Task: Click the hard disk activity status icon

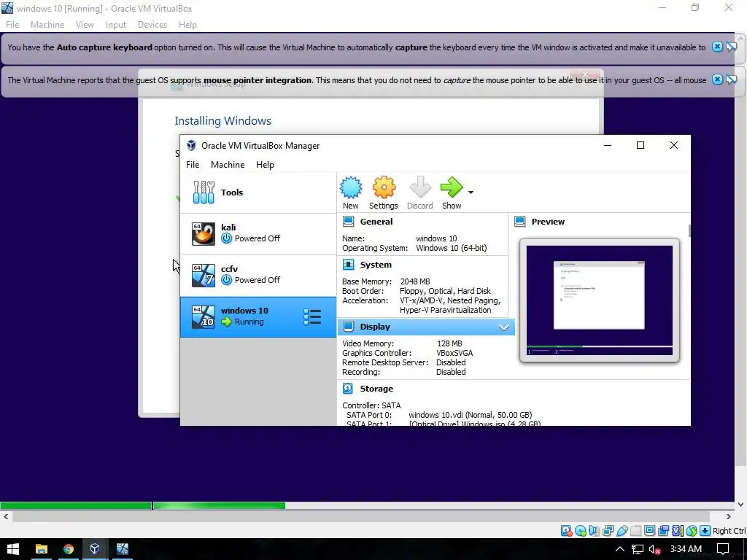Action: point(566,531)
